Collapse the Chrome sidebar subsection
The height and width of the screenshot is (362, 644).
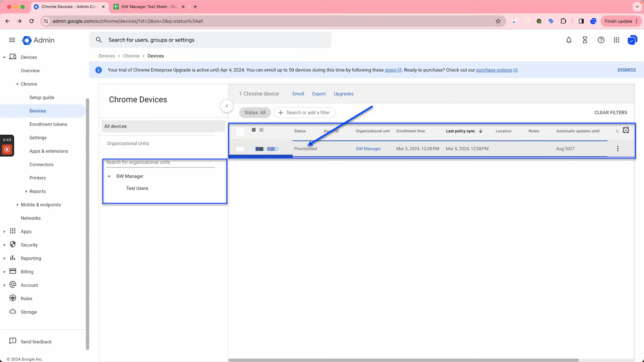click(17, 84)
